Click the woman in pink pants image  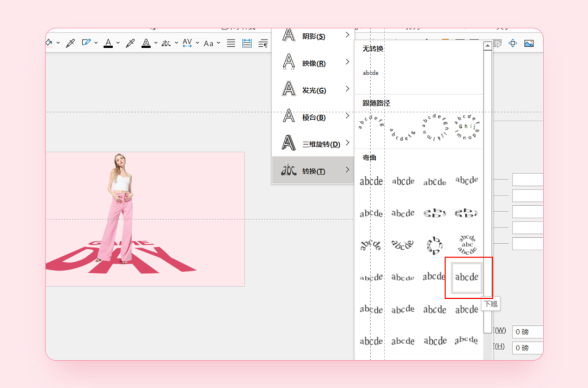pos(120,208)
